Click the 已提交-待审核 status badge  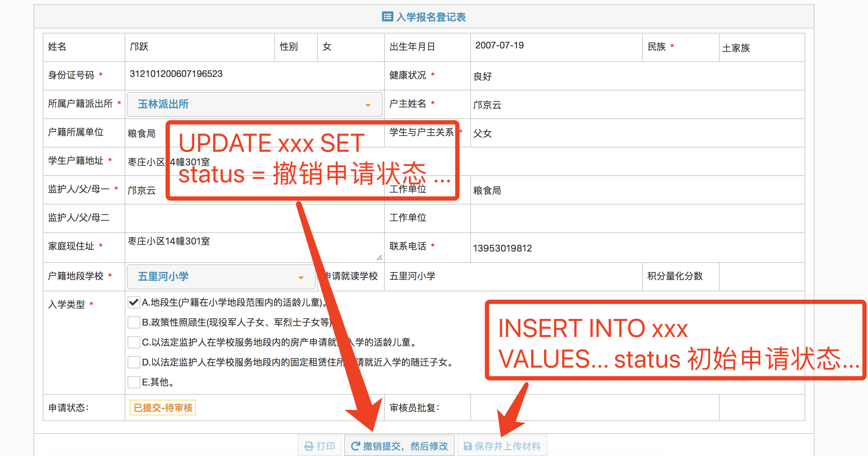(x=163, y=408)
